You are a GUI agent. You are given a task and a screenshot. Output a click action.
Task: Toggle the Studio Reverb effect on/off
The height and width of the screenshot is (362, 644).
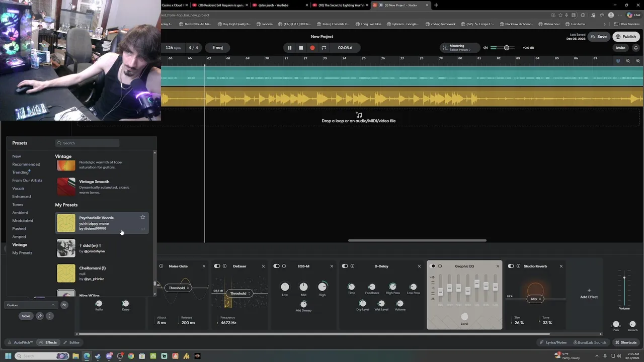click(x=511, y=266)
